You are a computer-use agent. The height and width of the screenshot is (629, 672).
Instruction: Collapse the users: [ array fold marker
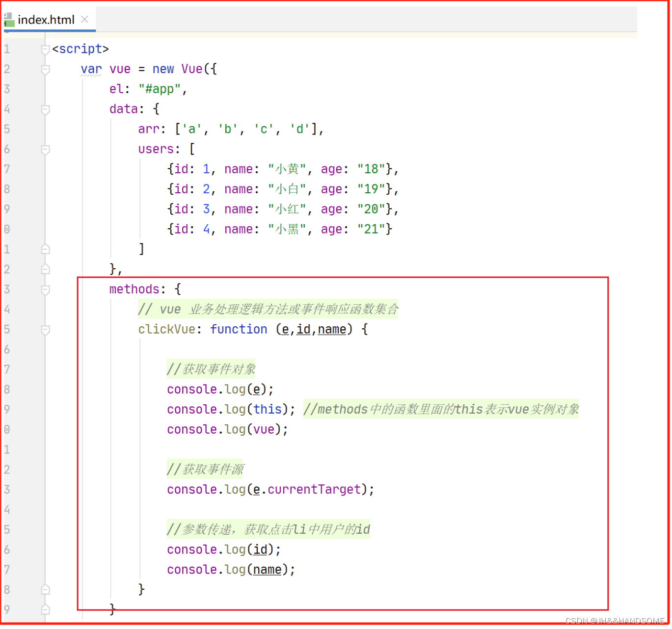(x=45, y=149)
